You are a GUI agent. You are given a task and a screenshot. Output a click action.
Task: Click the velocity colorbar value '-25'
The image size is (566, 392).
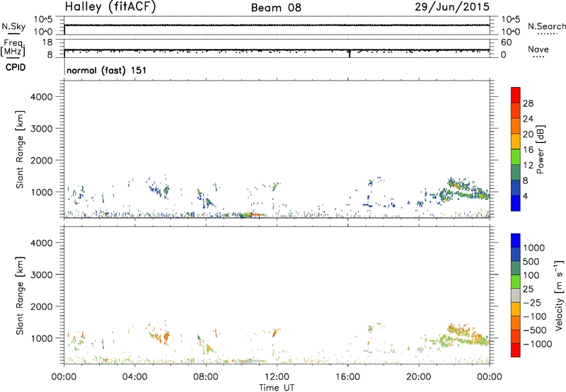[532, 302]
